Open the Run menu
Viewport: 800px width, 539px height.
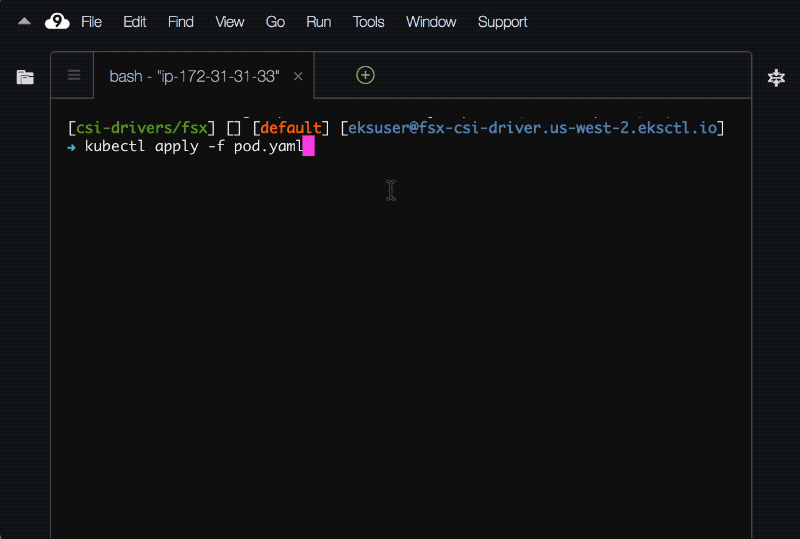point(318,22)
